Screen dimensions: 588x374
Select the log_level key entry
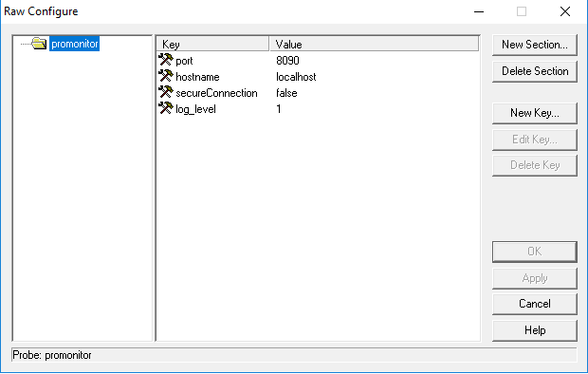coord(195,109)
